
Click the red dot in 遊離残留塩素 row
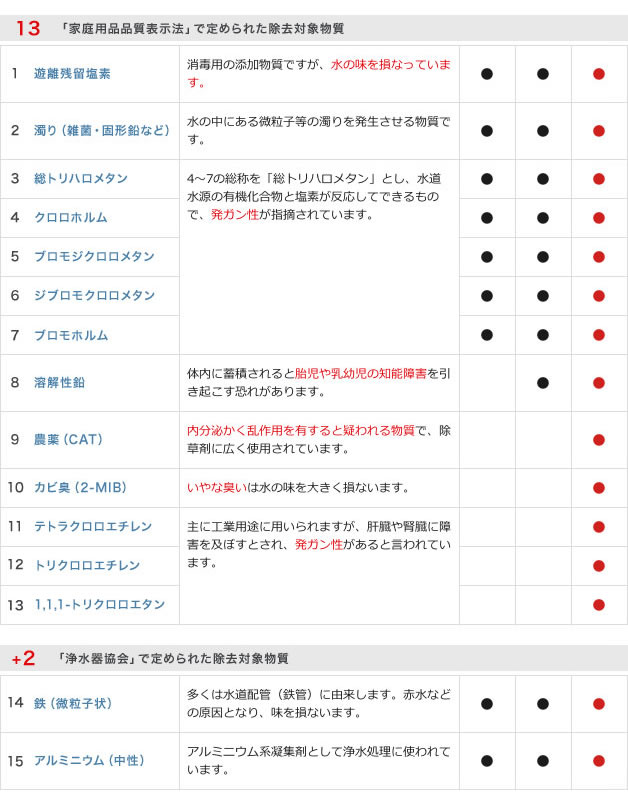(x=599, y=73)
